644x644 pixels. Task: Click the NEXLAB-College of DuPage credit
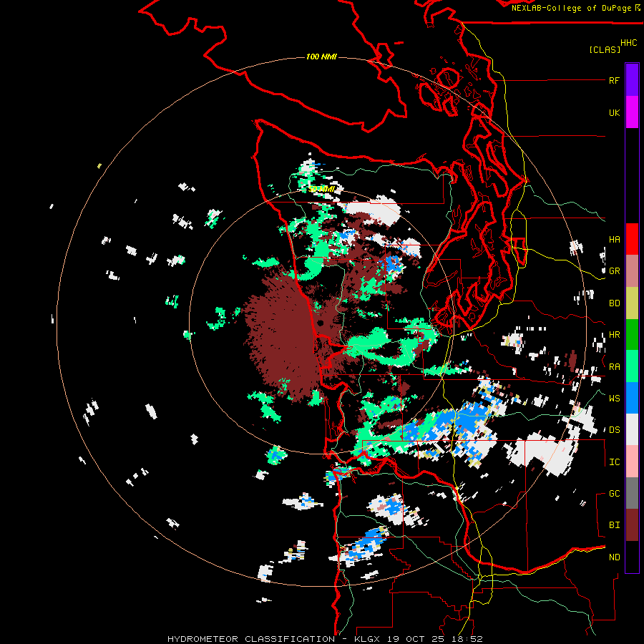click(x=572, y=8)
